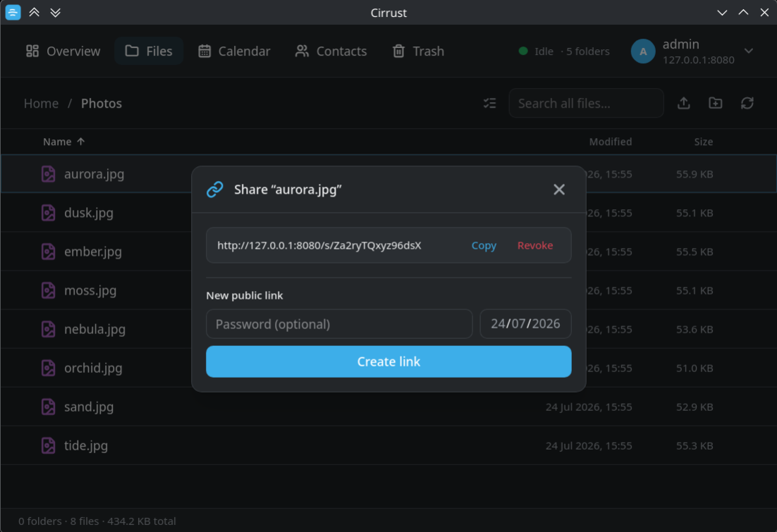The image size is (777, 532).
Task: Open the Overview tab
Action: pos(63,51)
